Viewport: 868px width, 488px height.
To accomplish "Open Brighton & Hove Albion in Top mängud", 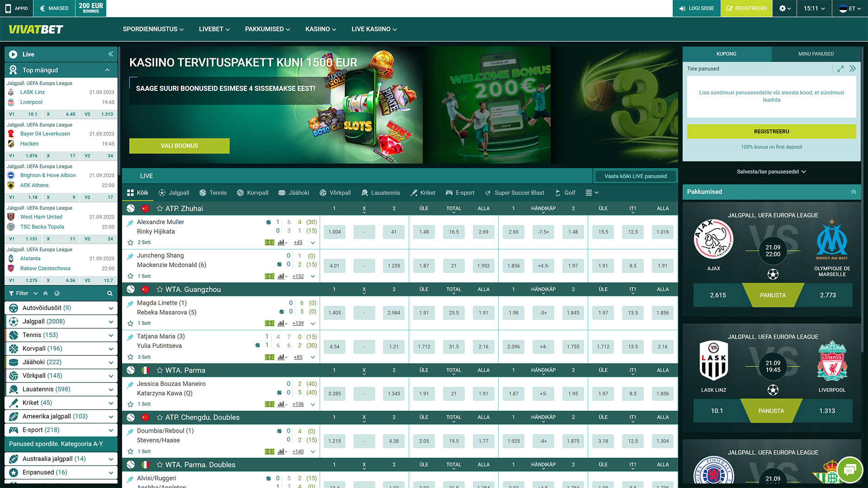I will (48, 175).
